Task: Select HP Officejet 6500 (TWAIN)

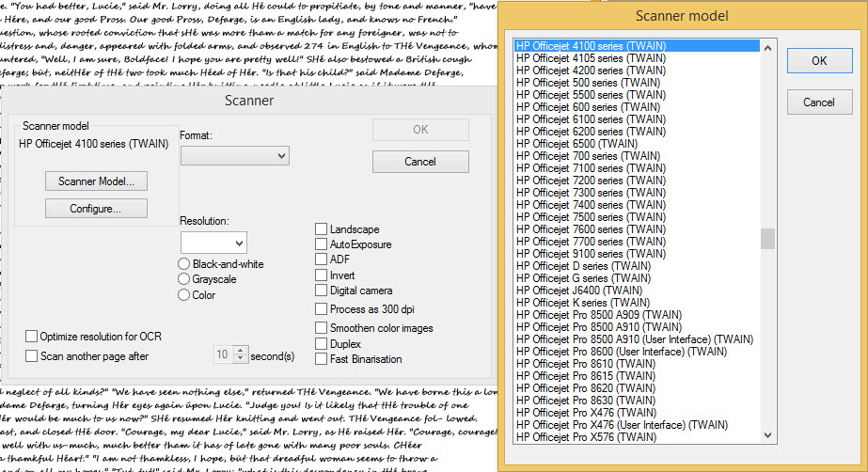Action: tap(637, 143)
